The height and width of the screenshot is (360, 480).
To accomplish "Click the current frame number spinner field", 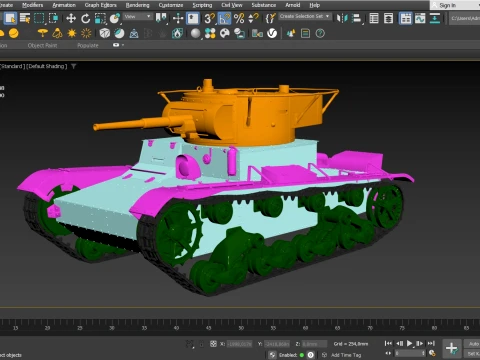I will pyautogui.click(x=410, y=353).
